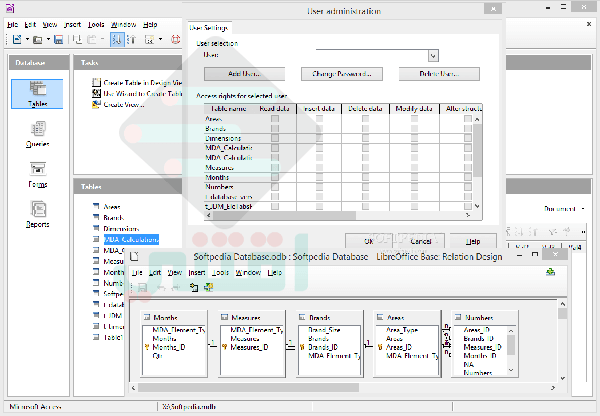
Task: Click the Save disk toolbar icon
Action: (x=58, y=39)
